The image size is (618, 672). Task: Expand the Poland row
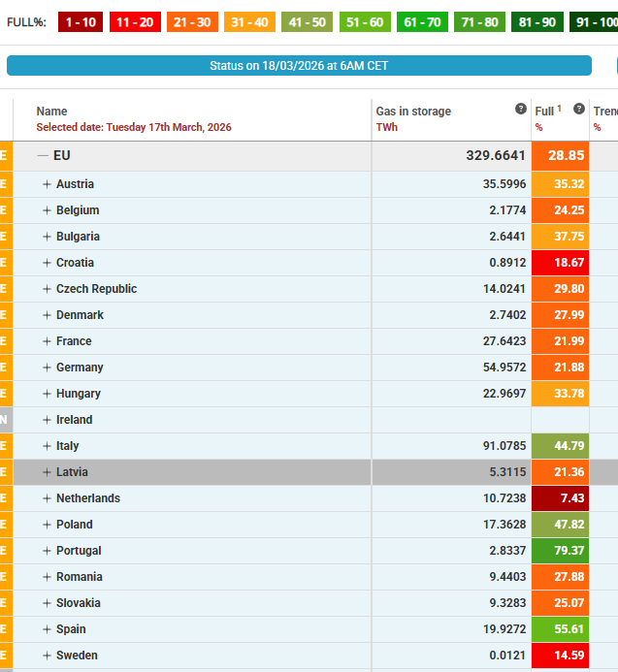(x=47, y=525)
